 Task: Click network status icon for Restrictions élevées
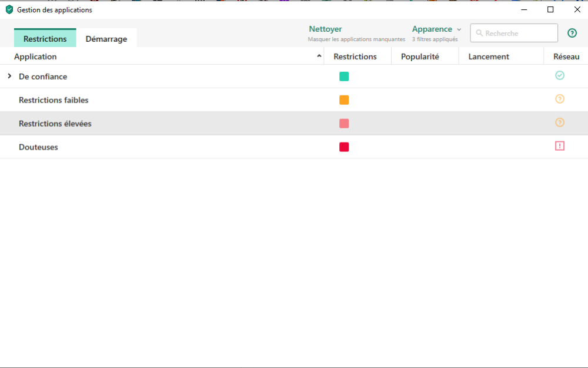560,122
